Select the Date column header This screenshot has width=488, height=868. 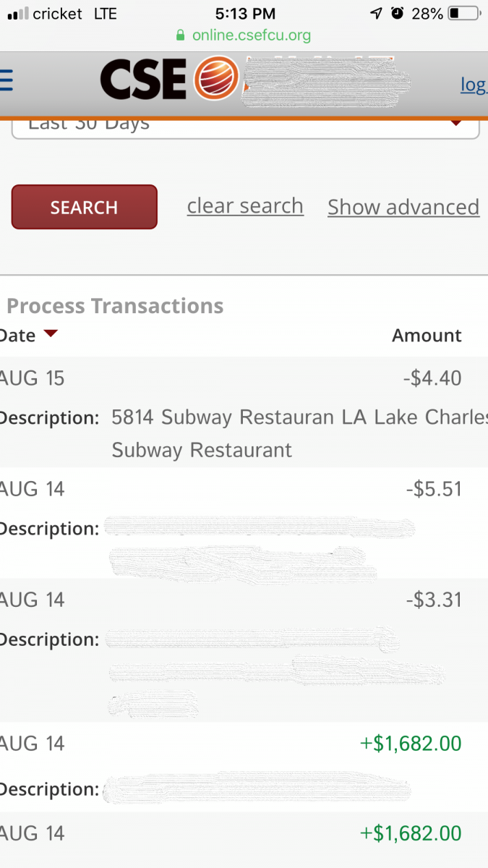coord(17,335)
